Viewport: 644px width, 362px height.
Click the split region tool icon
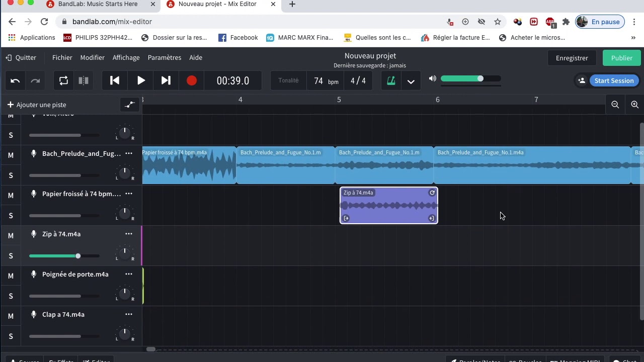tap(84, 80)
